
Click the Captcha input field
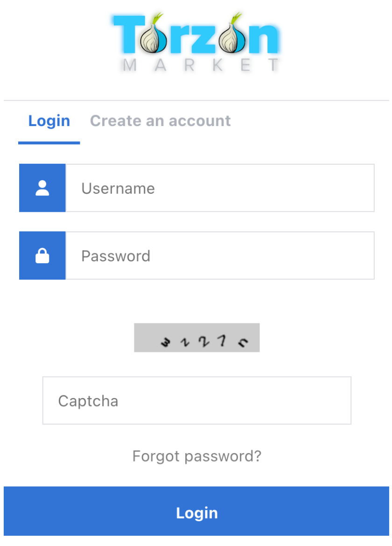(x=196, y=400)
